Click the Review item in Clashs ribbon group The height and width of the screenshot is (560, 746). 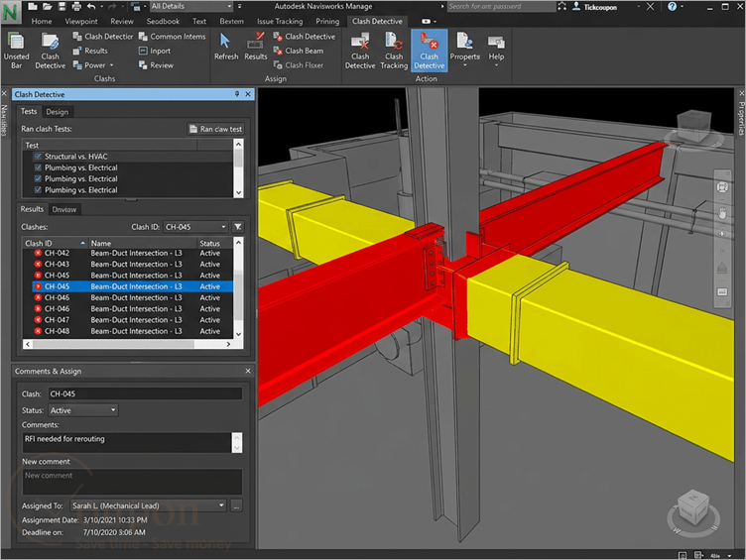pyautogui.click(x=156, y=65)
